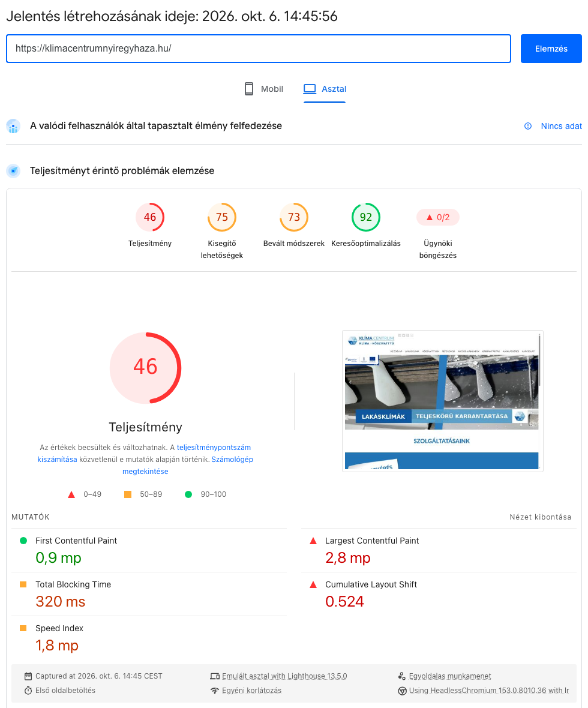Viewport: 588px width, 708px height.
Task: Jump to Keresőoptimalizálás score 92
Action: 366,217
